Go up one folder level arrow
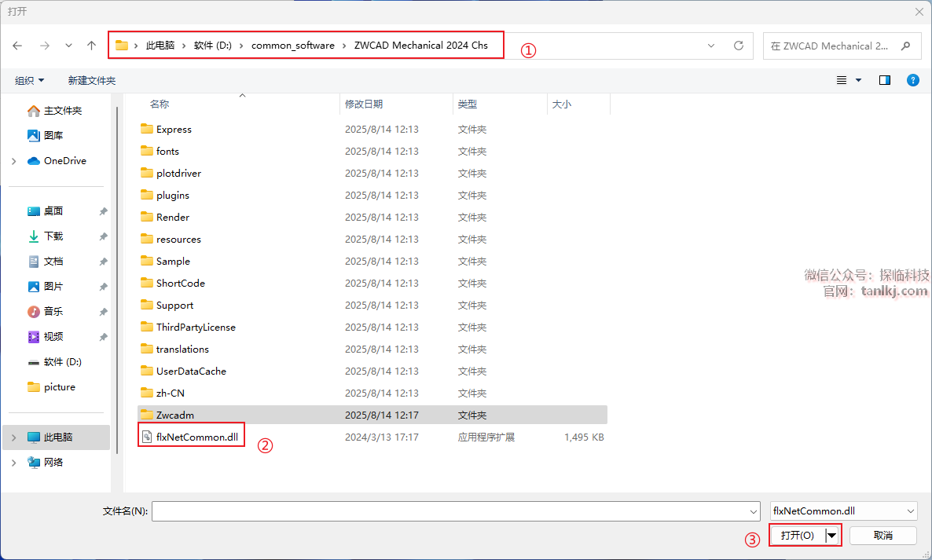This screenshot has height=560, width=932. pyautogui.click(x=91, y=46)
